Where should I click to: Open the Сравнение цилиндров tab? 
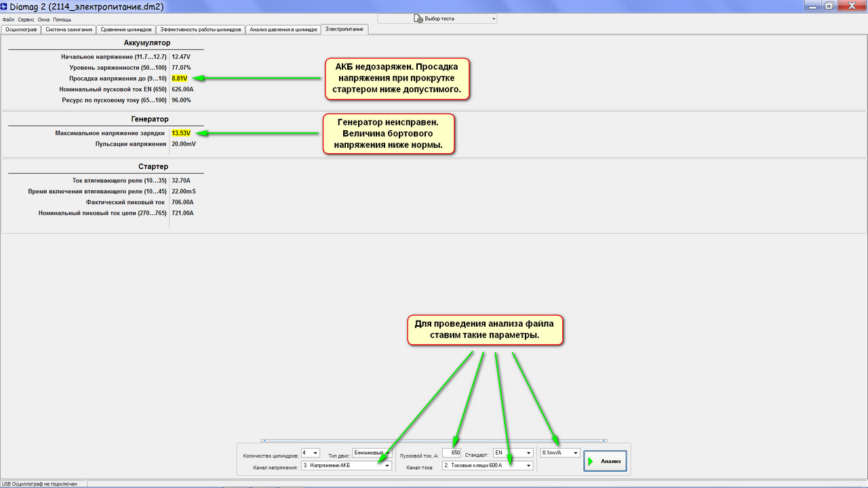pyautogui.click(x=126, y=30)
